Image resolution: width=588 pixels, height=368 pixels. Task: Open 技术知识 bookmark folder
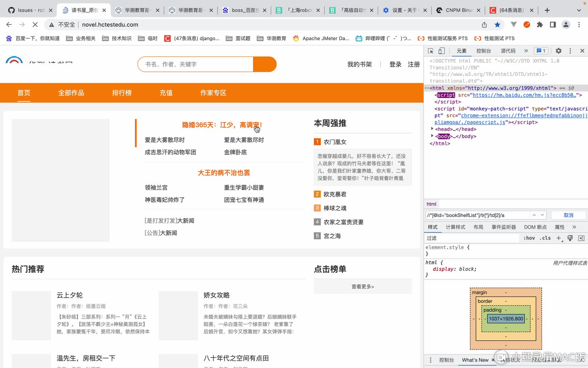coord(117,38)
